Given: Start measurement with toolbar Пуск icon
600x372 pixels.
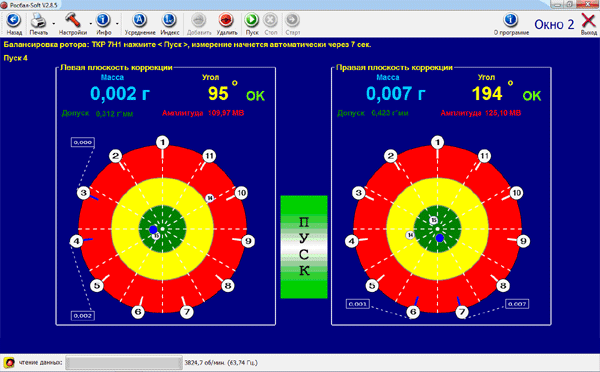Looking at the screenshot, I should 252,23.
